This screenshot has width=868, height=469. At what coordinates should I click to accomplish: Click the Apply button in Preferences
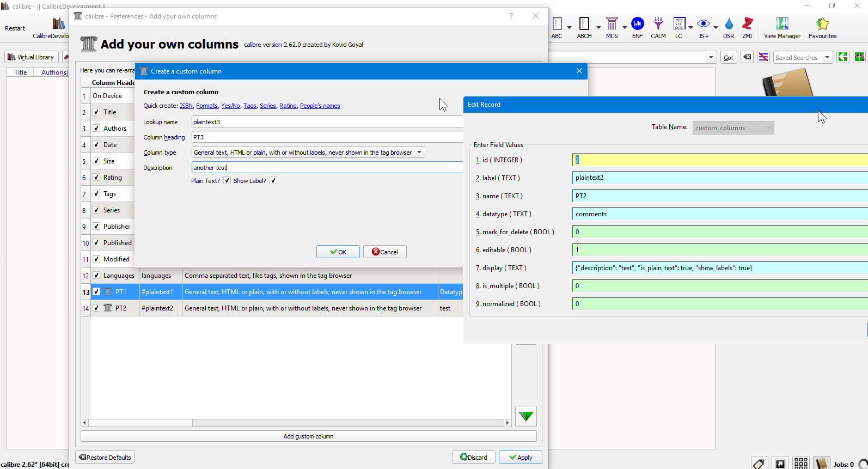point(521,458)
